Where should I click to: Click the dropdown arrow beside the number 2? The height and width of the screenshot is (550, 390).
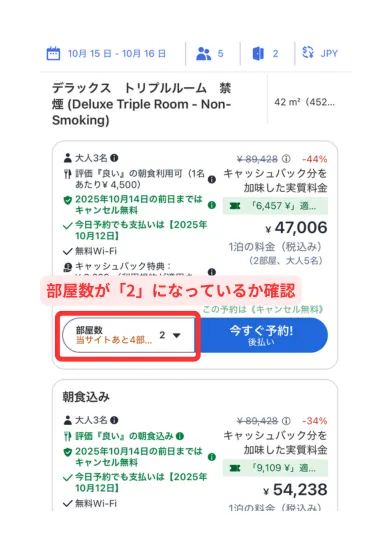pyautogui.click(x=177, y=336)
